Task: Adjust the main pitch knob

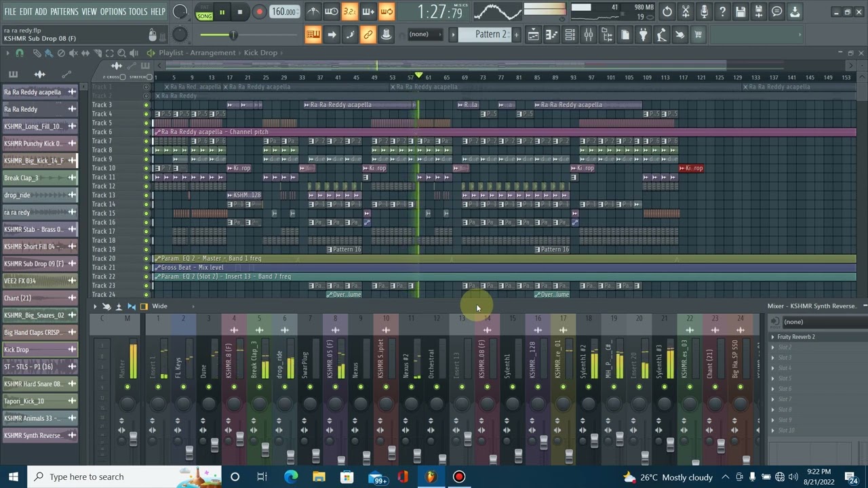Action: [x=180, y=35]
